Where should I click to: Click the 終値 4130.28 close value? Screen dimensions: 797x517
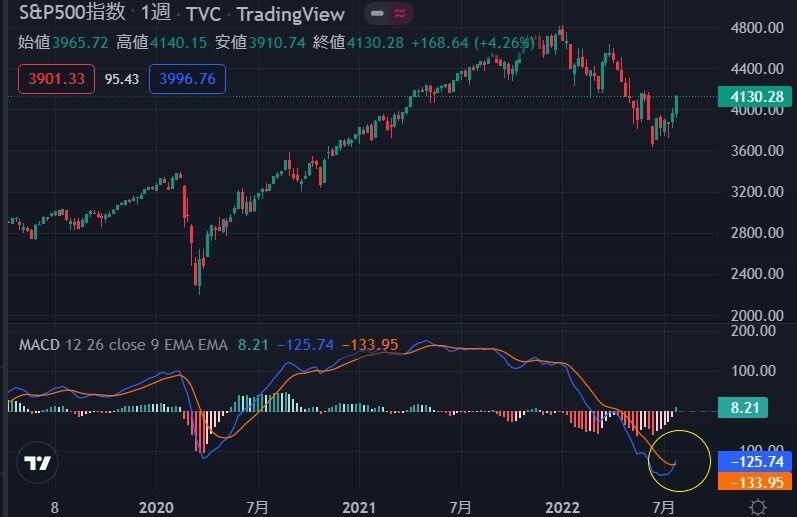point(358,42)
